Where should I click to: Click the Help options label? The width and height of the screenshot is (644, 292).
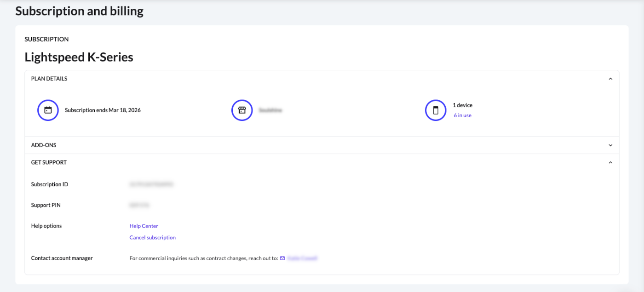46,226
